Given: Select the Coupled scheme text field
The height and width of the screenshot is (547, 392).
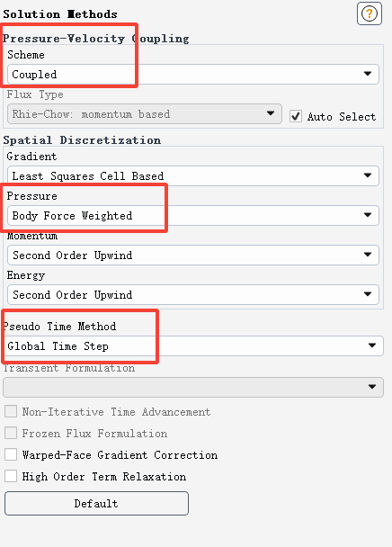Looking at the screenshot, I should 193,74.
